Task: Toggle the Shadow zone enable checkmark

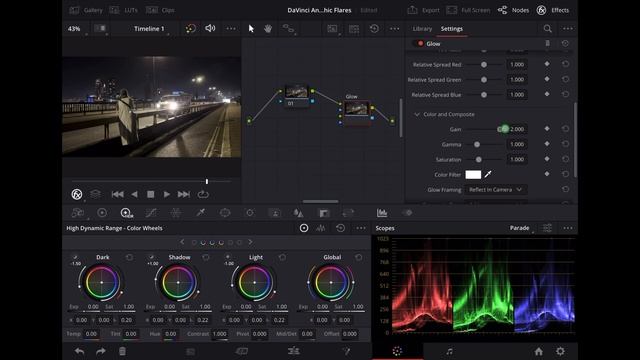Action: (151, 257)
